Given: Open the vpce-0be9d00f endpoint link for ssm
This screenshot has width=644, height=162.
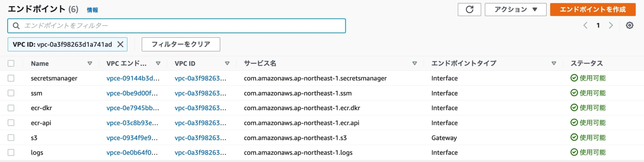Looking at the screenshot, I should (132, 93).
